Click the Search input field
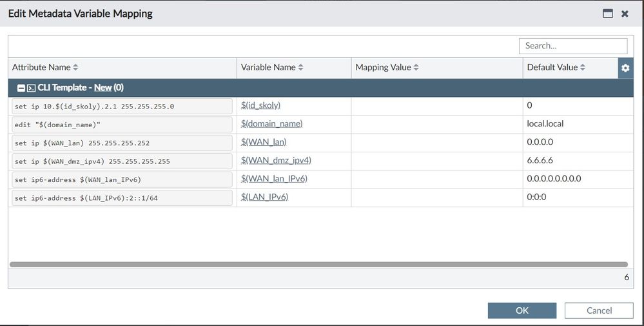This screenshot has height=326, width=644. coord(572,46)
